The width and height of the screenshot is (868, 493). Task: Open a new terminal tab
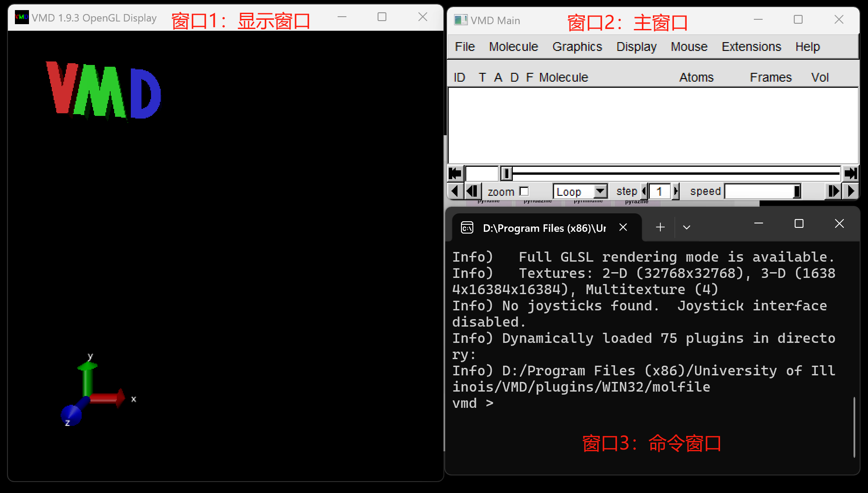click(x=660, y=227)
